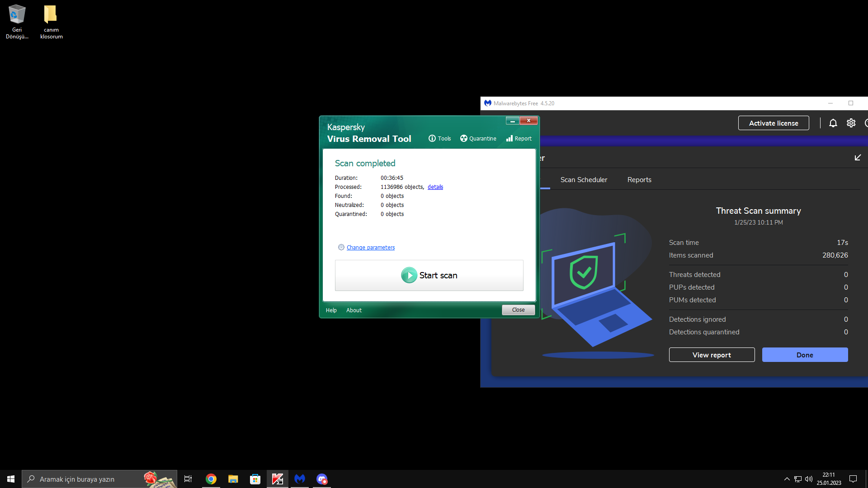868x488 pixels.
Task: Switch to Reports tab
Action: (639, 180)
